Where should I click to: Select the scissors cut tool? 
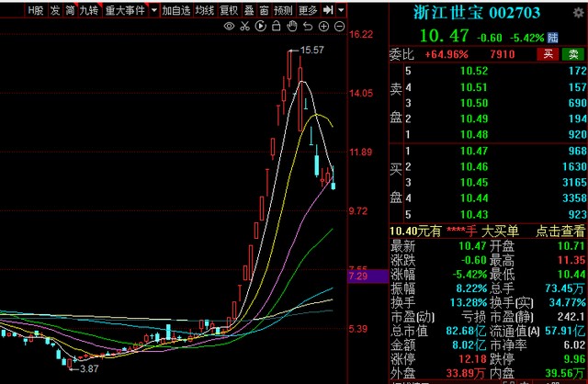243,27
